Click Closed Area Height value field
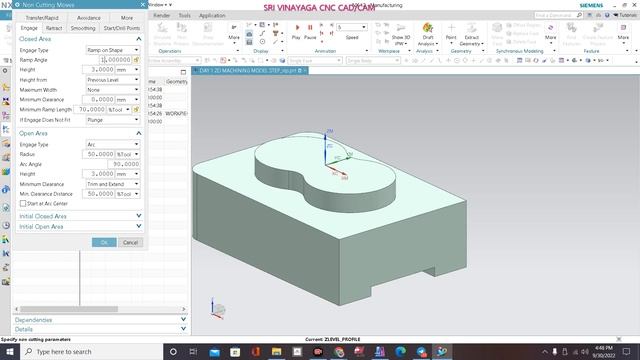This screenshot has width=640, height=360. pyautogui.click(x=99, y=70)
